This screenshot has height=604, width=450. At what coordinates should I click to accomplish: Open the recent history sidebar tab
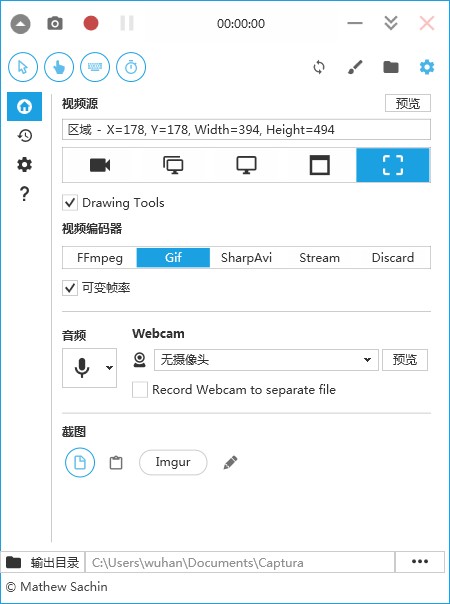[24, 136]
